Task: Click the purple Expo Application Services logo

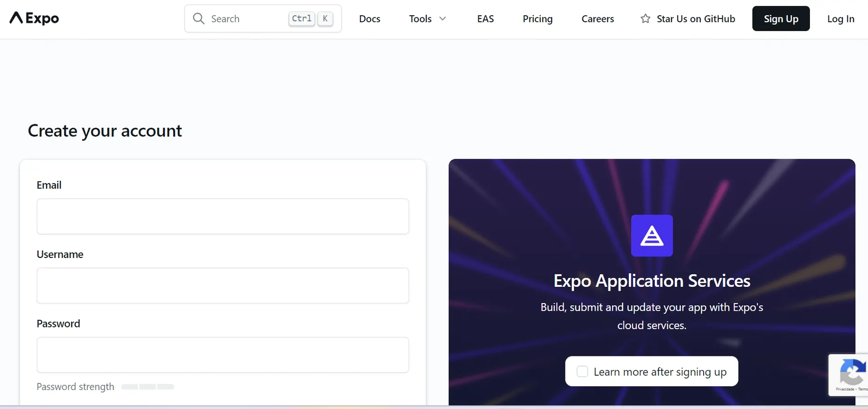Action: coord(652,236)
